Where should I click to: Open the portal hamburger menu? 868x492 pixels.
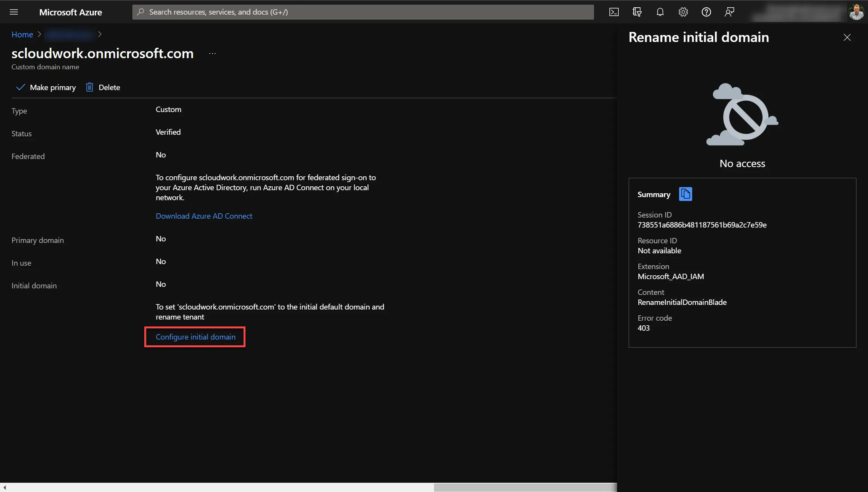click(x=14, y=12)
